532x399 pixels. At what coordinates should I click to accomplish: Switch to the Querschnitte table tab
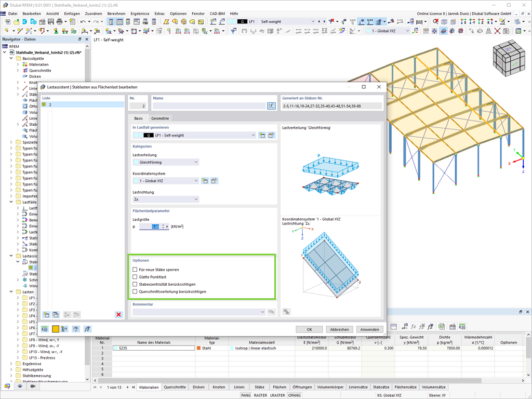(x=175, y=387)
